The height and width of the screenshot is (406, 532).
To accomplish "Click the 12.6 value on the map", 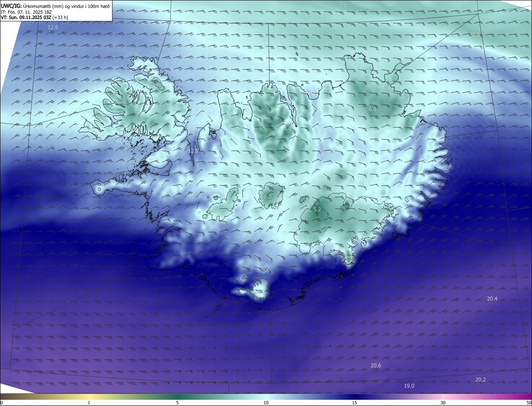I will tap(53, 27).
